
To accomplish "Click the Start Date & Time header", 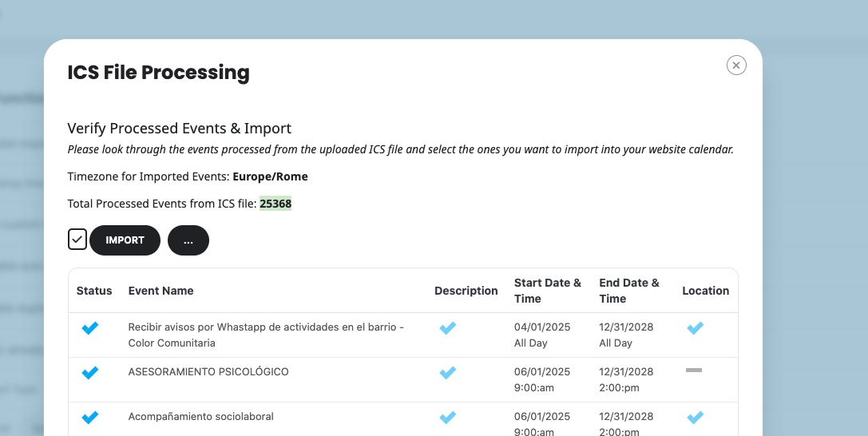I will pyautogui.click(x=548, y=291).
